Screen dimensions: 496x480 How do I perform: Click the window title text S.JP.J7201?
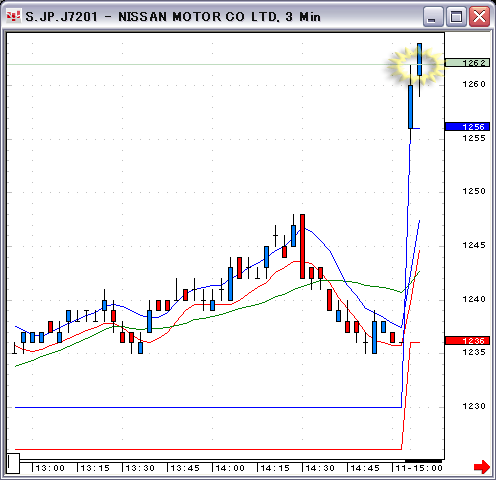(61, 17)
